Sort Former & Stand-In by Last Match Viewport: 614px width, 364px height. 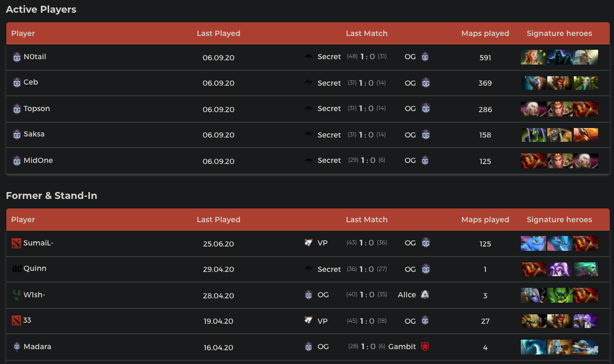tap(366, 220)
